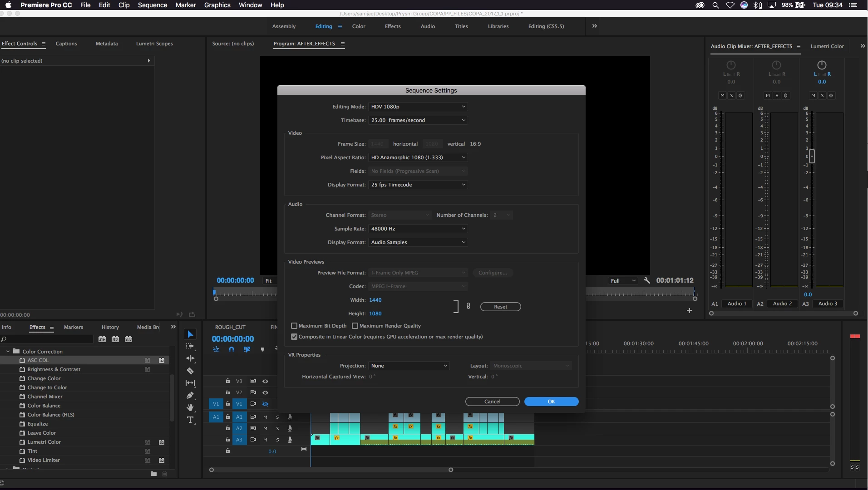Switch to Lumetri Scopes tab
The width and height of the screenshot is (868, 490).
154,44
